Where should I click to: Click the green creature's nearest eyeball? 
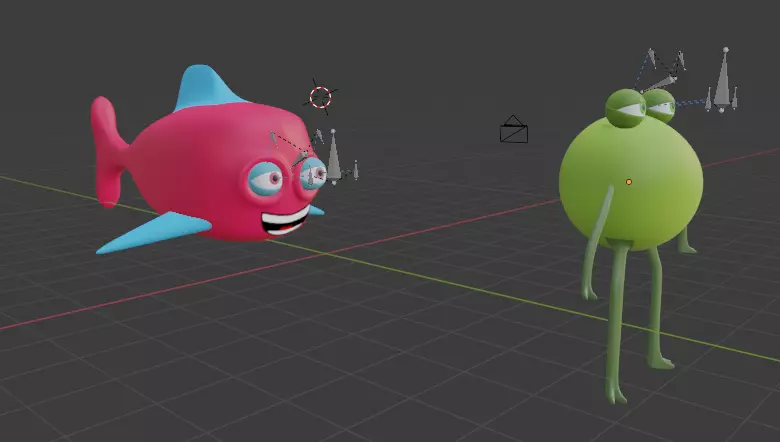pyautogui.click(x=626, y=108)
